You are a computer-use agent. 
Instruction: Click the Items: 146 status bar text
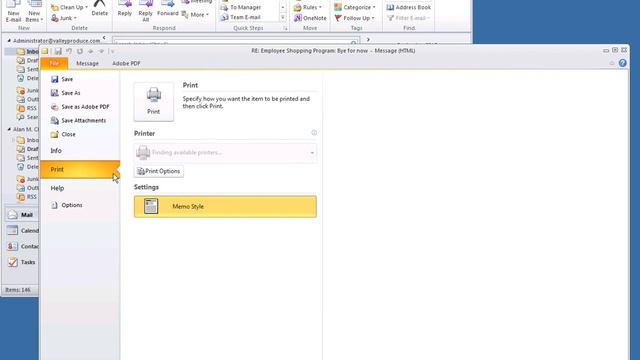18,290
